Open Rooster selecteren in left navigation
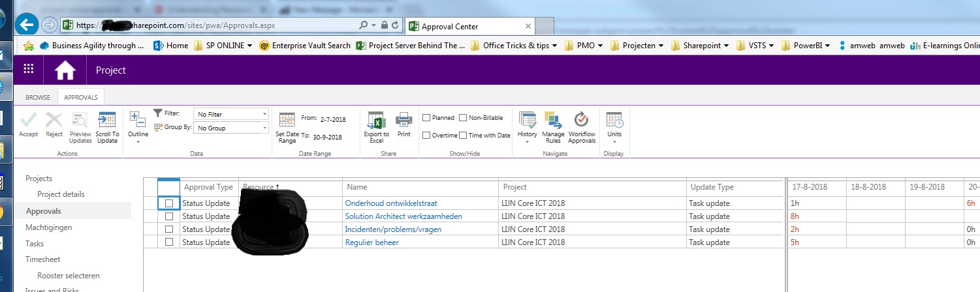Image resolution: width=980 pixels, height=292 pixels. pyautogui.click(x=69, y=276)
